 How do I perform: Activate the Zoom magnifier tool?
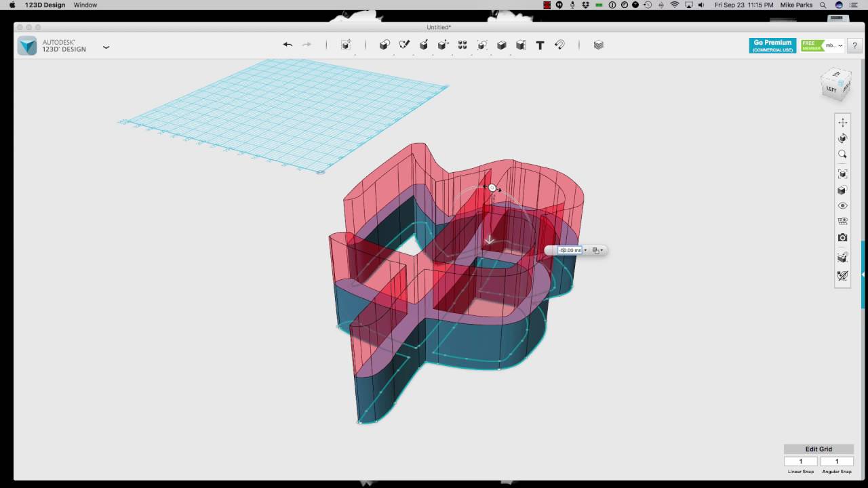click(843, 154)
